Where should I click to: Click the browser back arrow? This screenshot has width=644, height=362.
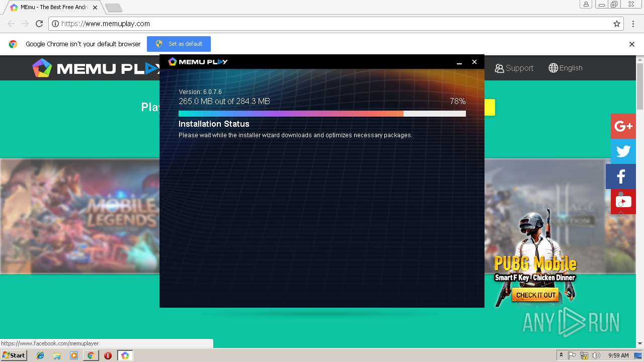11,24
